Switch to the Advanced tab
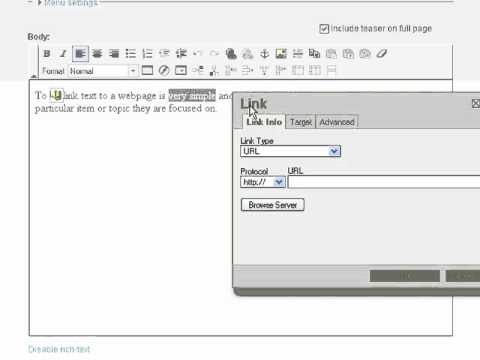 coord(337,122)
